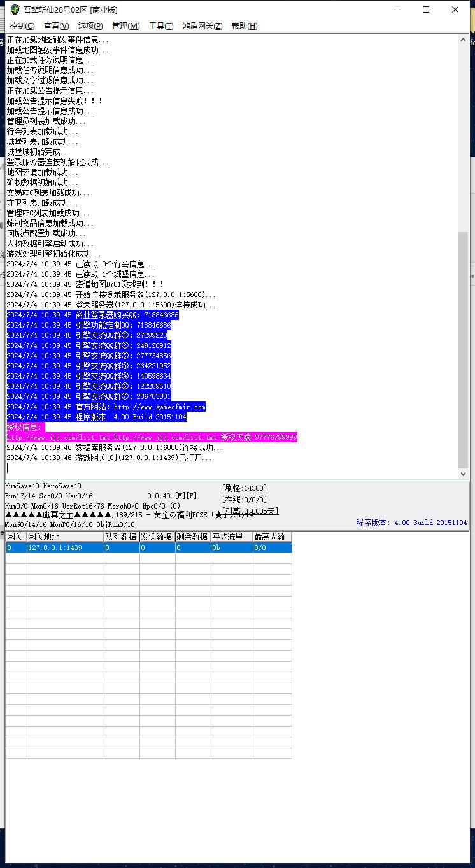
Task: Click log line 地图环境加载成功
Action: 43,172
